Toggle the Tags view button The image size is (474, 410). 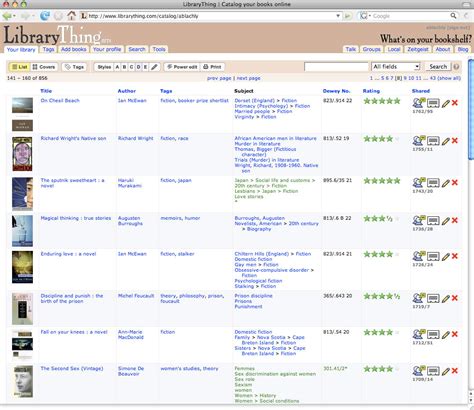click(x=75, y=67)
